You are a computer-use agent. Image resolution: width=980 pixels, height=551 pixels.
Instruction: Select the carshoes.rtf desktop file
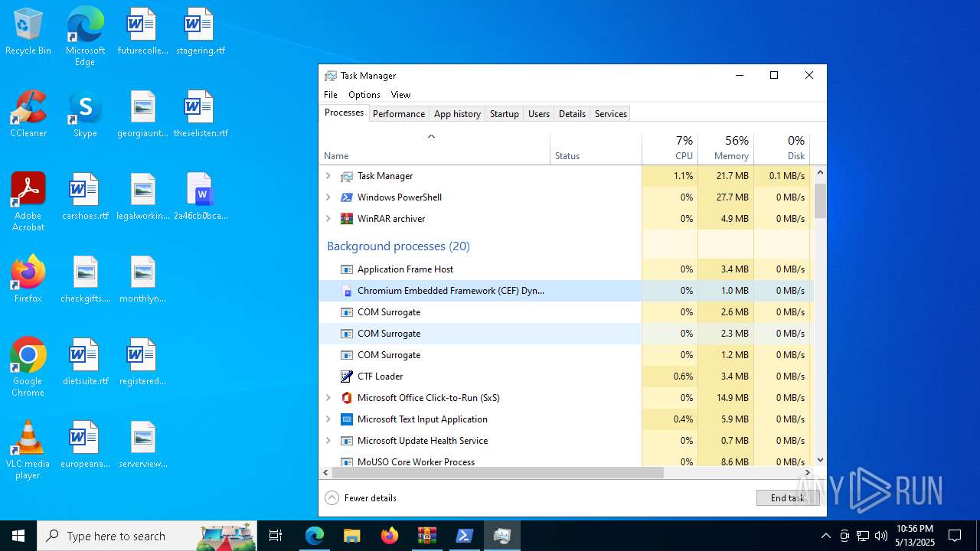point(85,197)
